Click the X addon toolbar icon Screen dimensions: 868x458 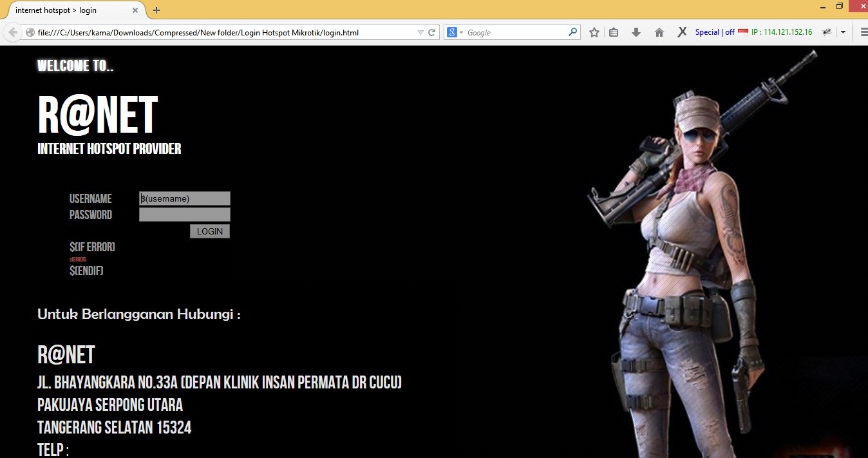[682, 32]
